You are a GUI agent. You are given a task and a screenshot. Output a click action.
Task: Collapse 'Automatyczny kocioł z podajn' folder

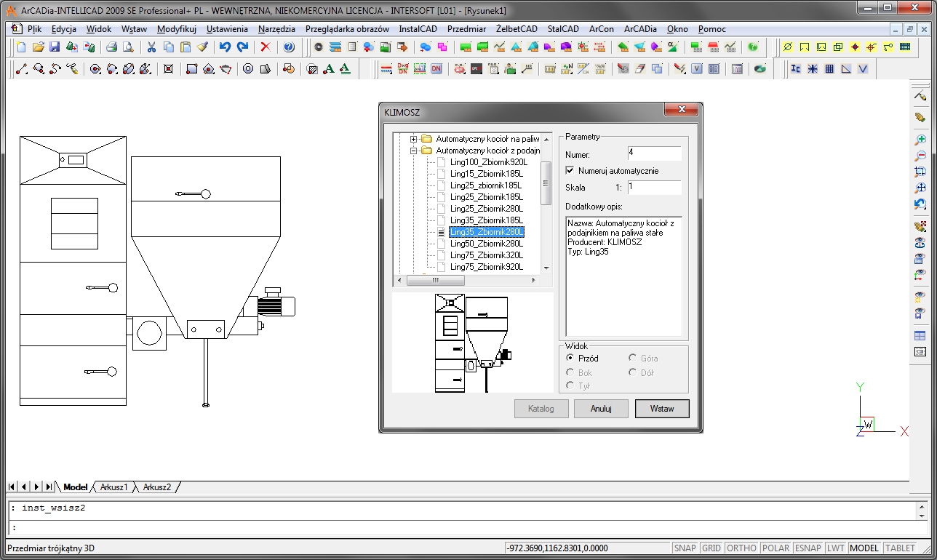(x=414, y=151)
